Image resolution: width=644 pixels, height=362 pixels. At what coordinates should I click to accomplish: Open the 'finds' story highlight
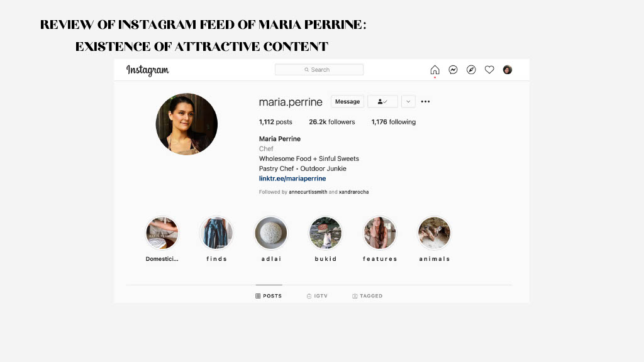tap(216, 233)
